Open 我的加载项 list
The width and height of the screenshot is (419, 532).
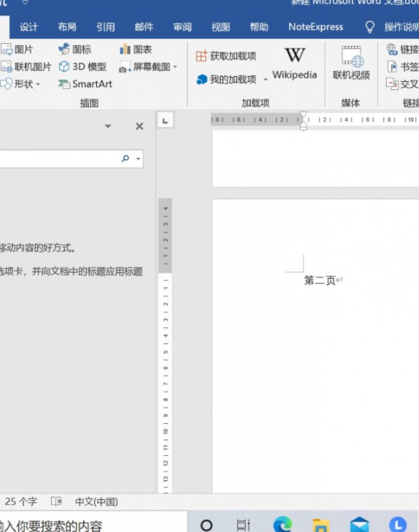pos(226,80)
